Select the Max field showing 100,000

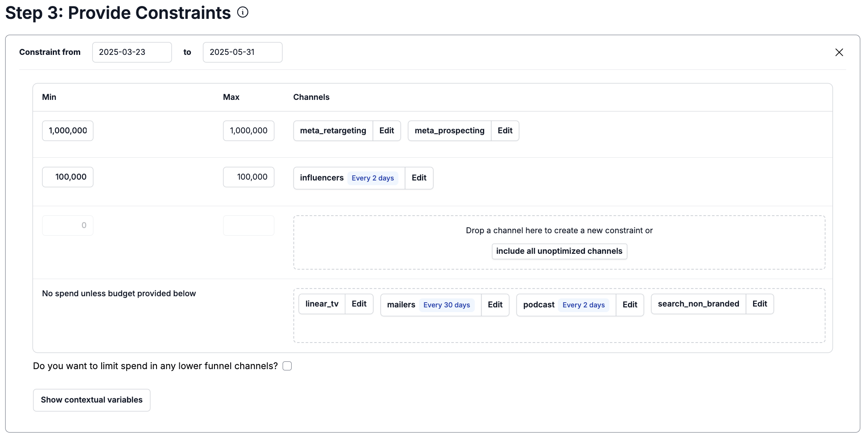[x=248, y=177]
